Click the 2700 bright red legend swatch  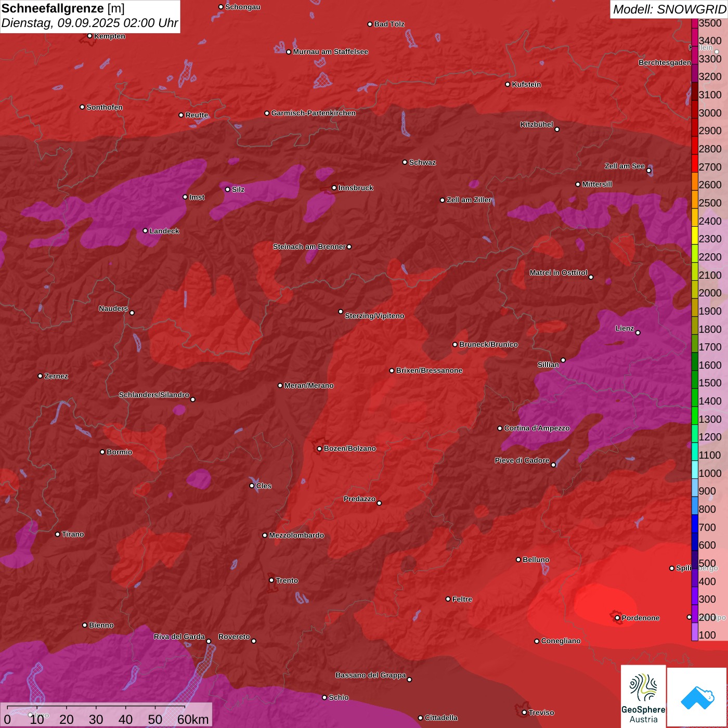point(695,163)
